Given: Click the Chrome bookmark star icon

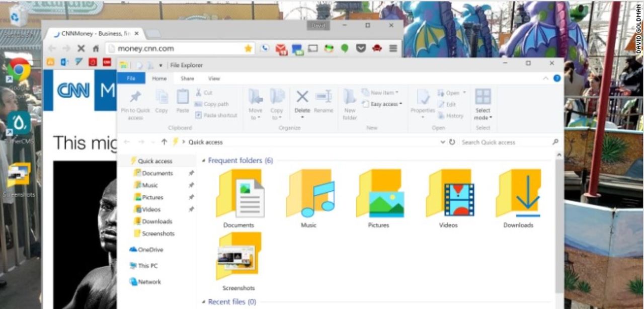Looking at the screenshot, I should coord(248,48).
